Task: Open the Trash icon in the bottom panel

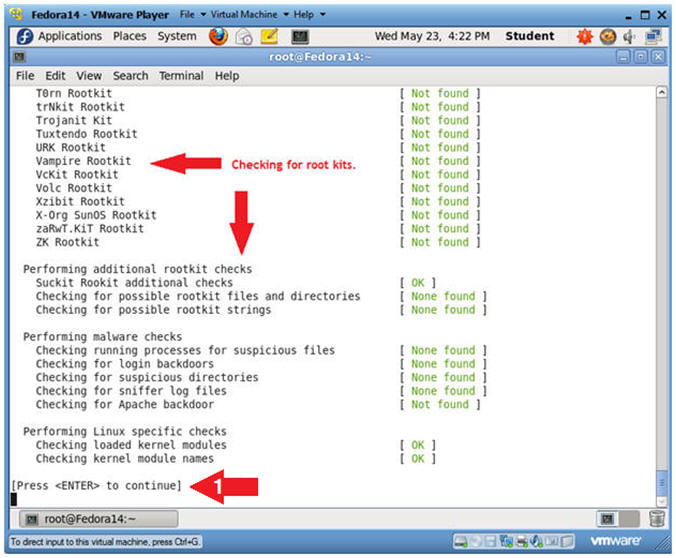Action: (657, 519)
